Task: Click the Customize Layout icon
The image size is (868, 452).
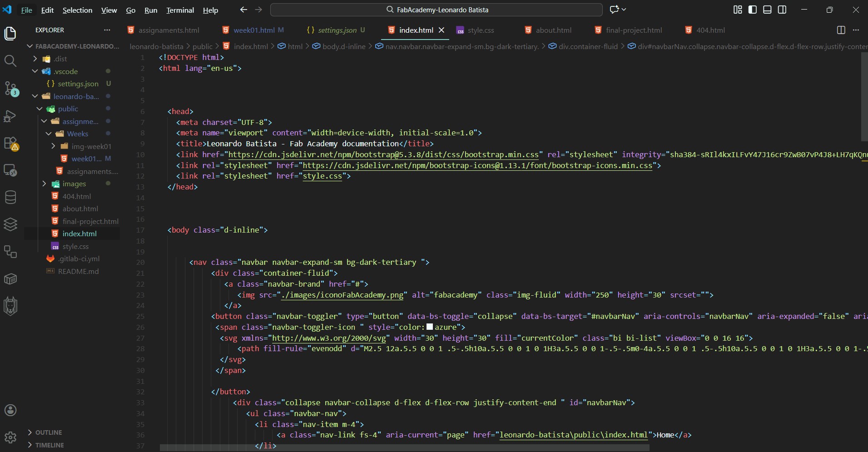Action: tap(738, 10)
